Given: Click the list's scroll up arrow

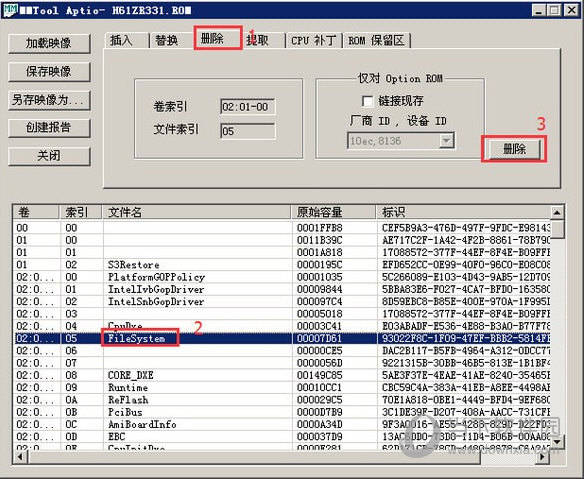Looking at the screenshot, I should point(557,213).
